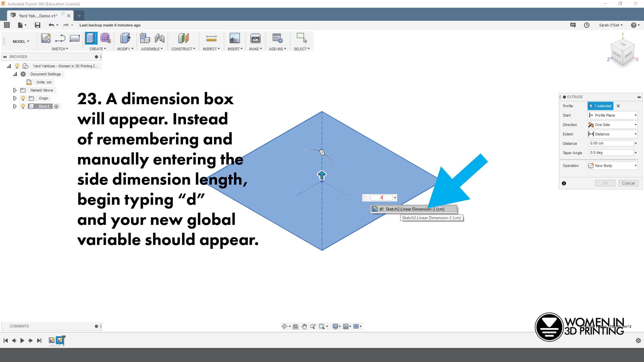Select the second sketch timeline marker
The height and width of the screenshot is (362, 644).
[x=60, y=340]
